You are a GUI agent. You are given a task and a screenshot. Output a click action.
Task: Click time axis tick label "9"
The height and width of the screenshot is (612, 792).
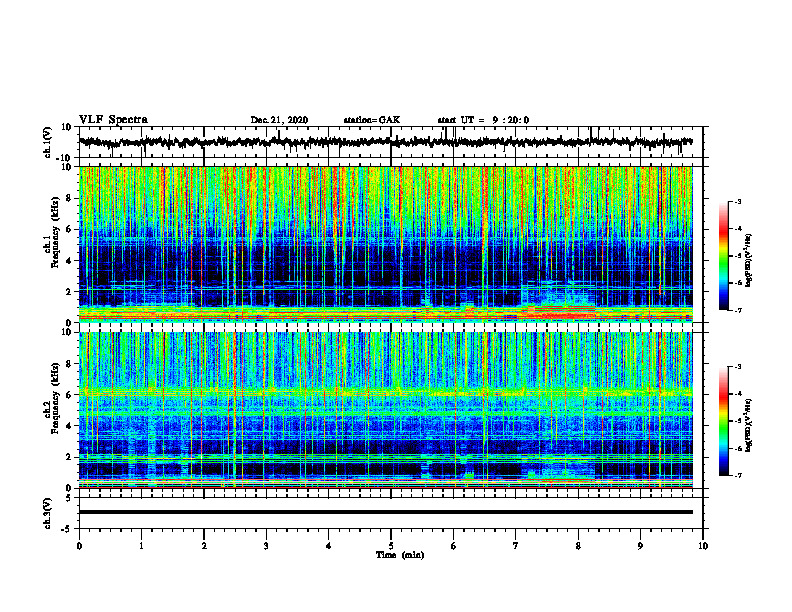click(x=640, y=546)
